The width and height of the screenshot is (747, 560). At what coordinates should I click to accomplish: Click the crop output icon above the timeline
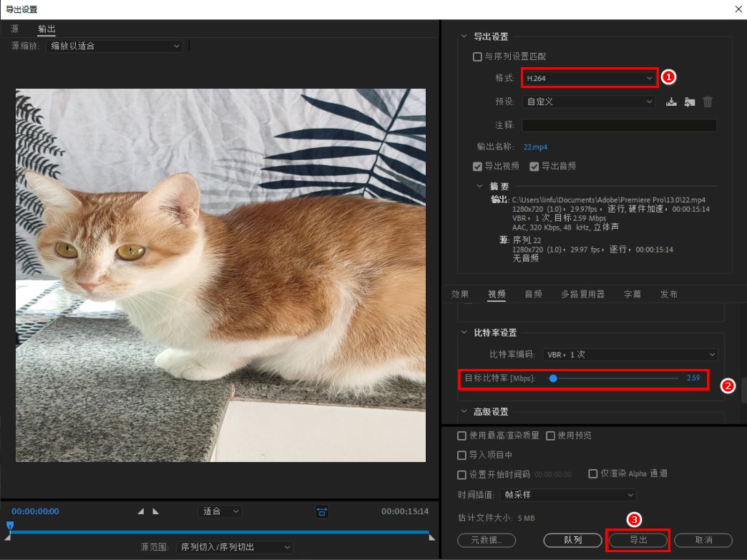(x=322, y=511)
